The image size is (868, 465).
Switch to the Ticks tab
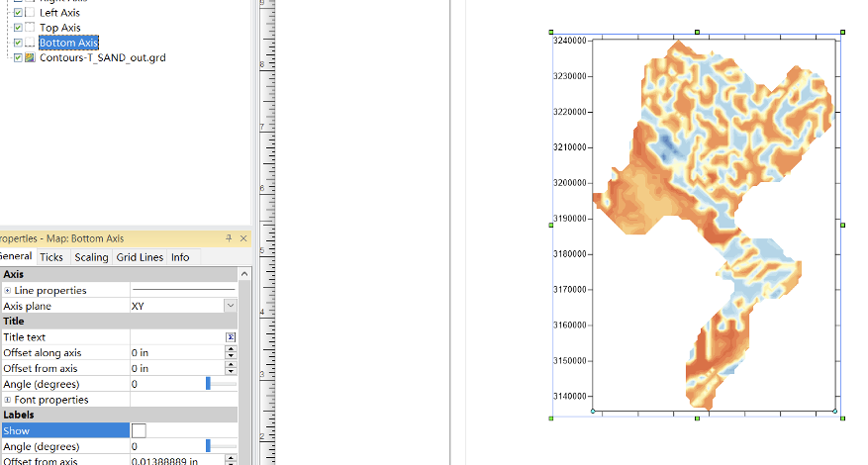[x=51, y=257]
